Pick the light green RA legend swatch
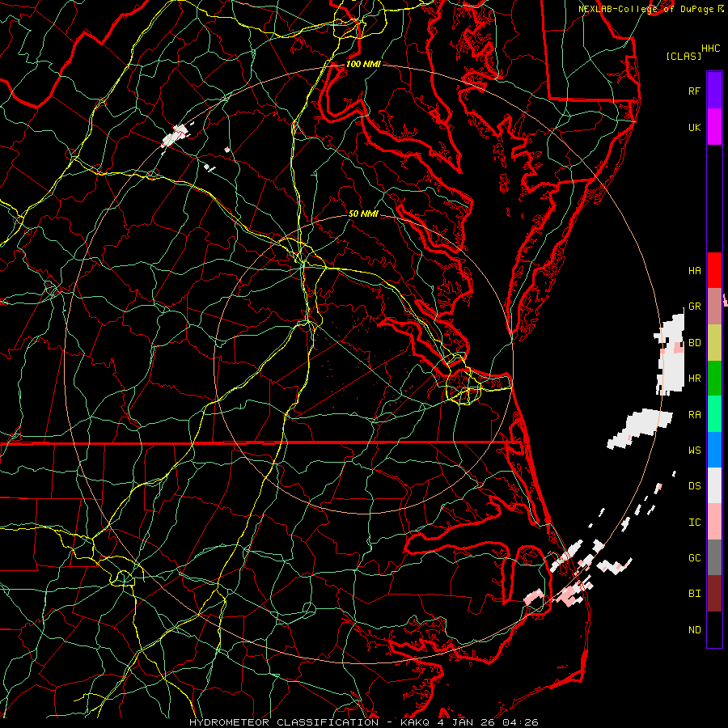The image size is (728, 728). click(x=714, y=413)
